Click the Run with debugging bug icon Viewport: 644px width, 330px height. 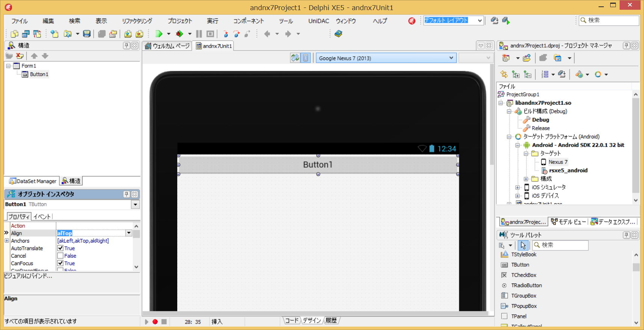click(x=179, y=34)
